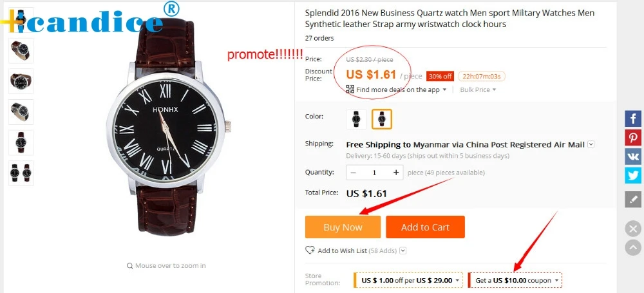Expand the wish list options arrow
The width and height of the screenshot is (644, 293).
[x=403, y=250]
